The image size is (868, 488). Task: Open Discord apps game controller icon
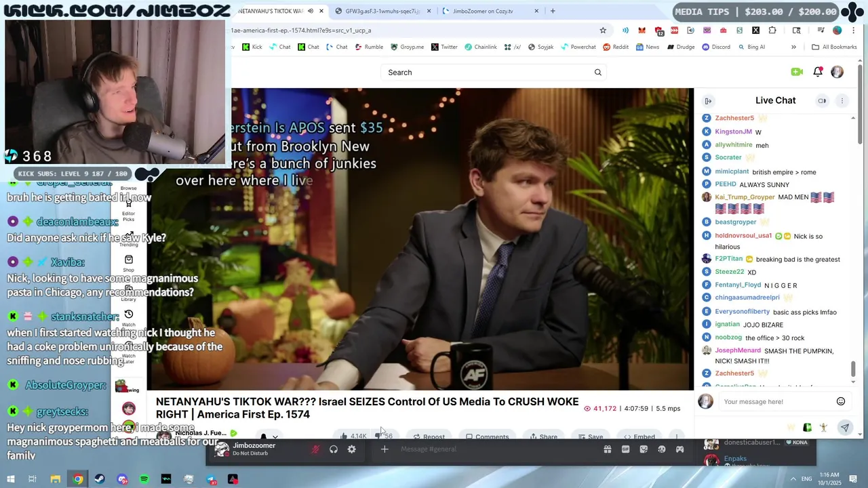coord(679,449)
